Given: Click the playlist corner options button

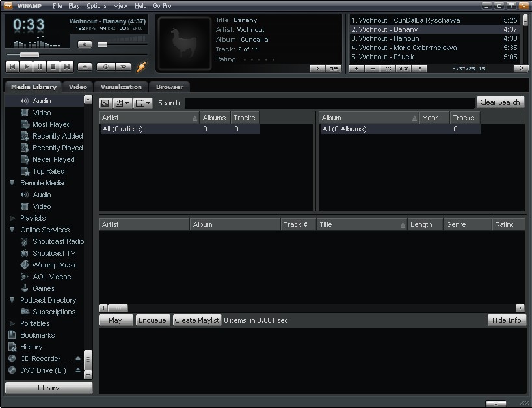Looking at the screenshot, I should pyautogui.click(x=521, y=68).
